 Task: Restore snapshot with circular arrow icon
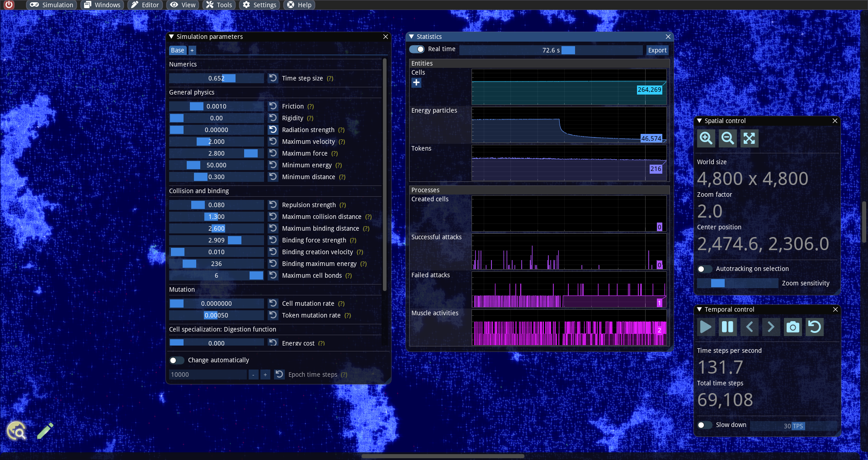814,327
